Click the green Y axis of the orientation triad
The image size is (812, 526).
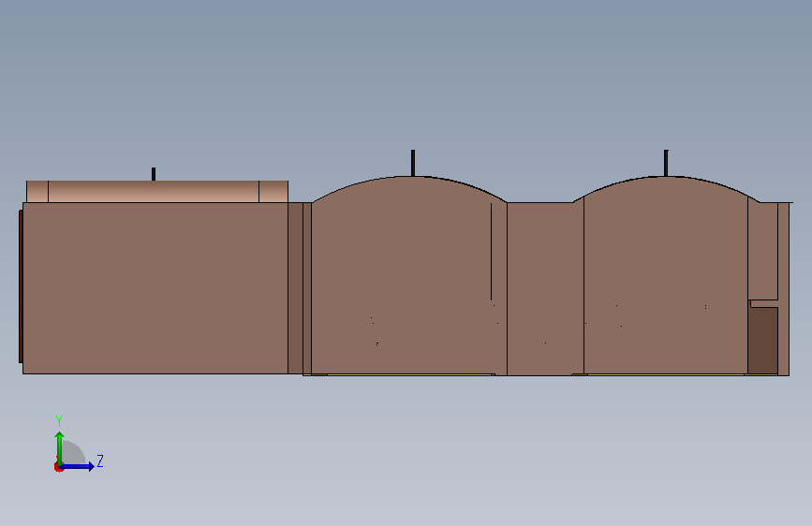coord(59,448)
